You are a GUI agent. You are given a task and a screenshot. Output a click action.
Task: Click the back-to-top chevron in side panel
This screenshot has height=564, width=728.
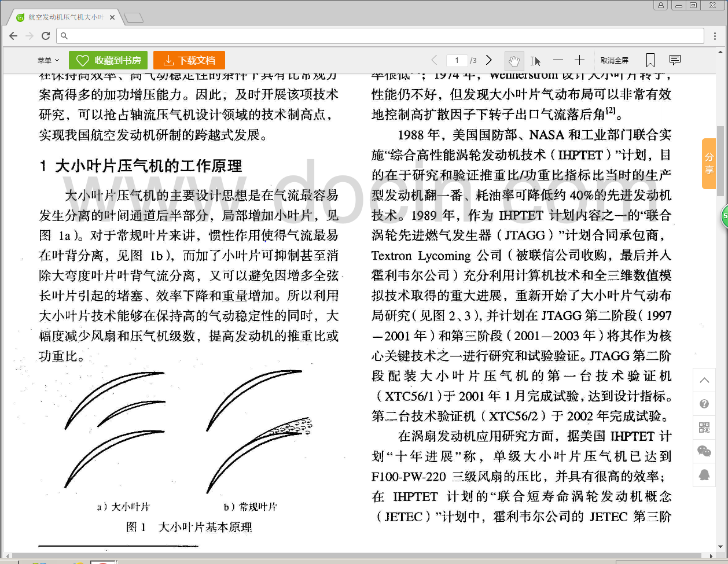coord(704,380)
